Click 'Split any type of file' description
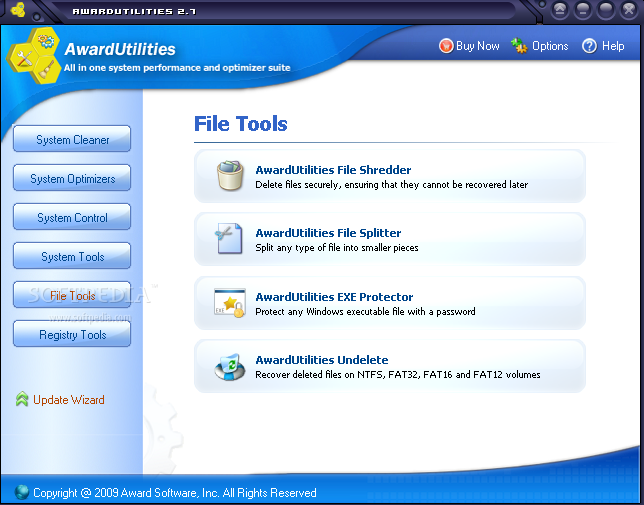 click(x=337, y=248)
